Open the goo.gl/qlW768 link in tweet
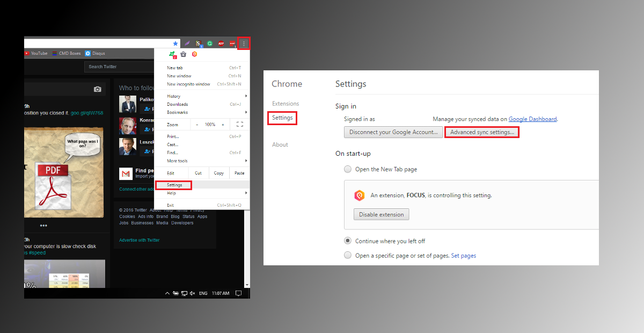This screenshot has width=644, height=333. tap(87, 113)
